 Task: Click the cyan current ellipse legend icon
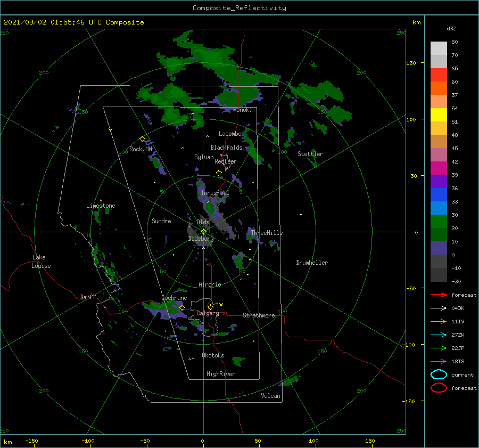439,374
